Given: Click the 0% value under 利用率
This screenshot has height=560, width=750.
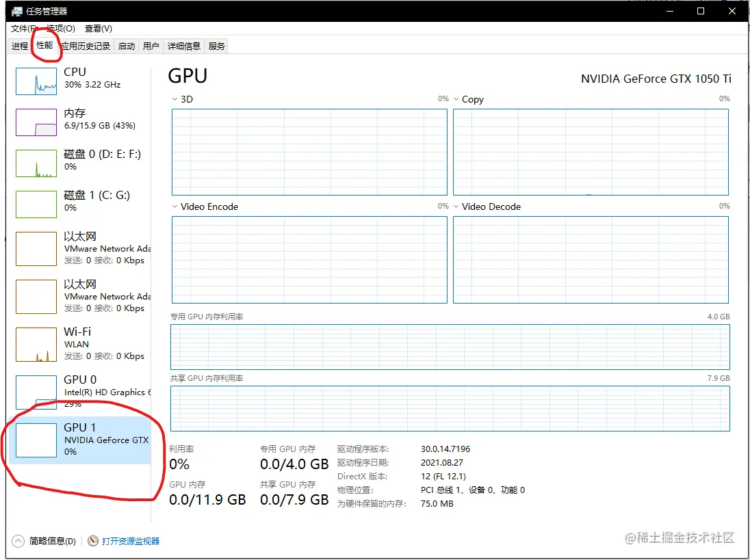Looking at the screenshot, I should click(179, 464).
